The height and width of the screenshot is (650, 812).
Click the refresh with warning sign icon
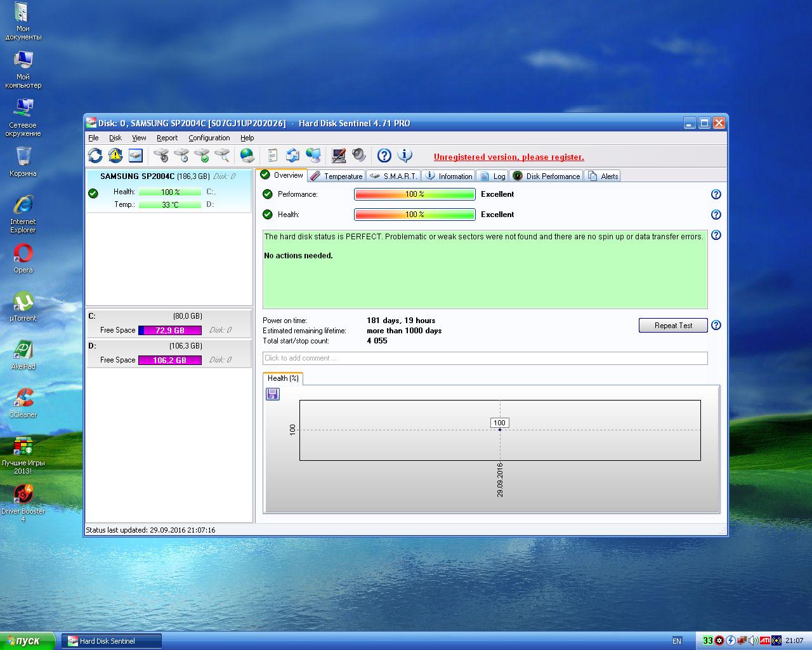tap(115, 156)
